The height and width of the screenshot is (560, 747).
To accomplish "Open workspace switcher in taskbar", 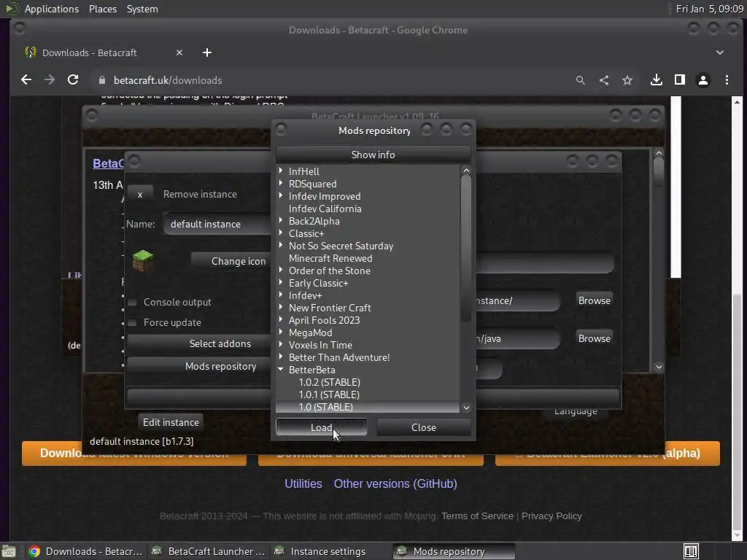I will [x=691, y=551].
